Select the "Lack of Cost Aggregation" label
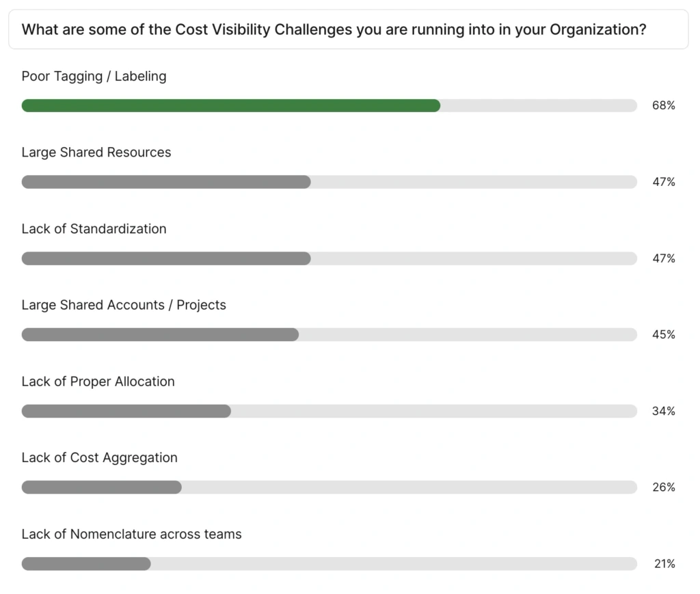 (99, 458)
